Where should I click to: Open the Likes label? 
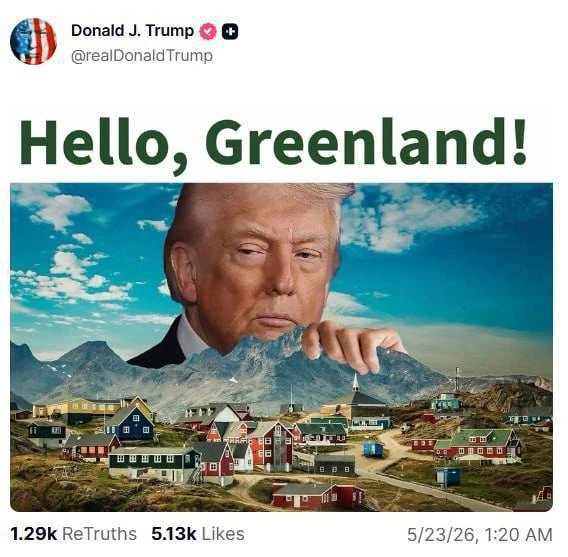(x=223, y=534)
